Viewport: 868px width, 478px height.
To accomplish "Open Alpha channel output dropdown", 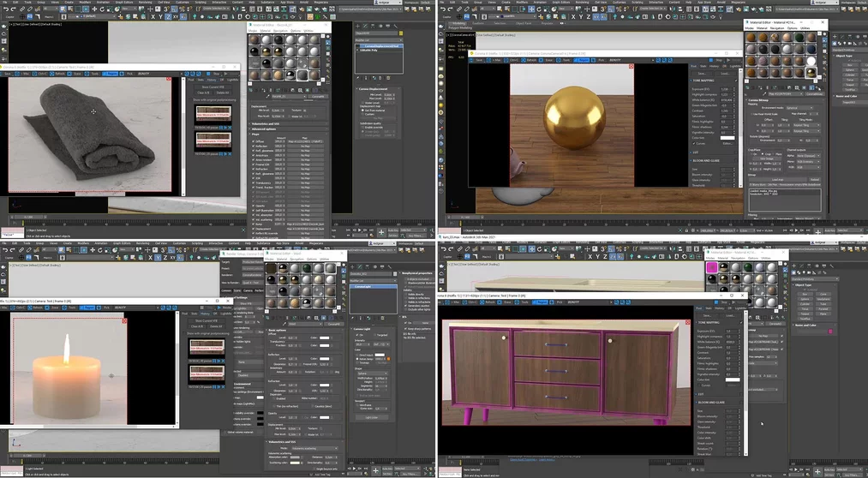I will [x=808, y=155].
